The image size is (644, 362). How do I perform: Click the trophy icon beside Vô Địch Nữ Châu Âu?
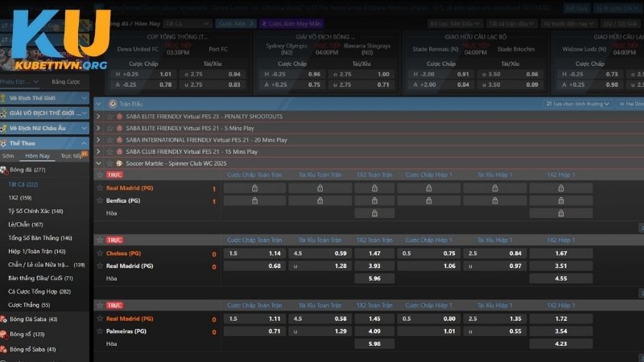pos(5,128)
